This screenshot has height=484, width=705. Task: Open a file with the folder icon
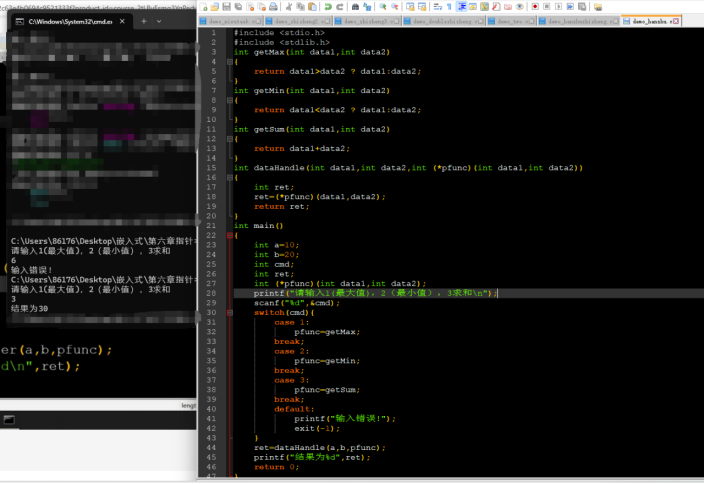(215, 7)
